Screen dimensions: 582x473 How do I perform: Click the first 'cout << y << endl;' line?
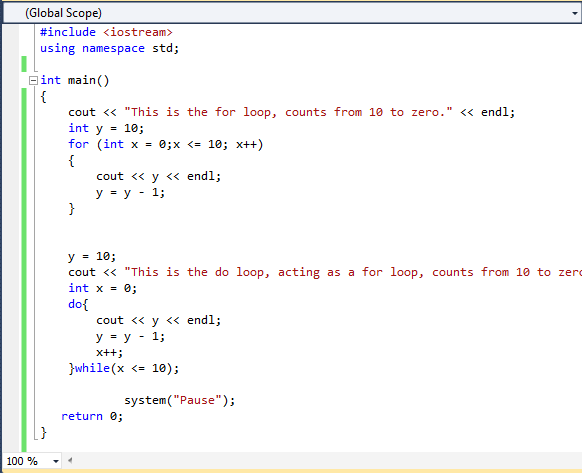click(158, 176)
